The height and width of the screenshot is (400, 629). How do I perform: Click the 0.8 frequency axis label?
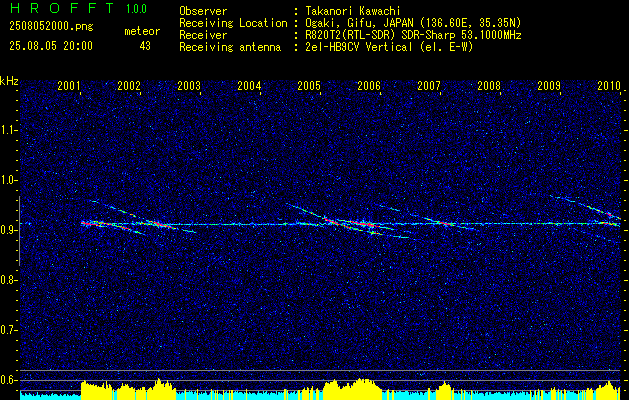click(8, 280)
